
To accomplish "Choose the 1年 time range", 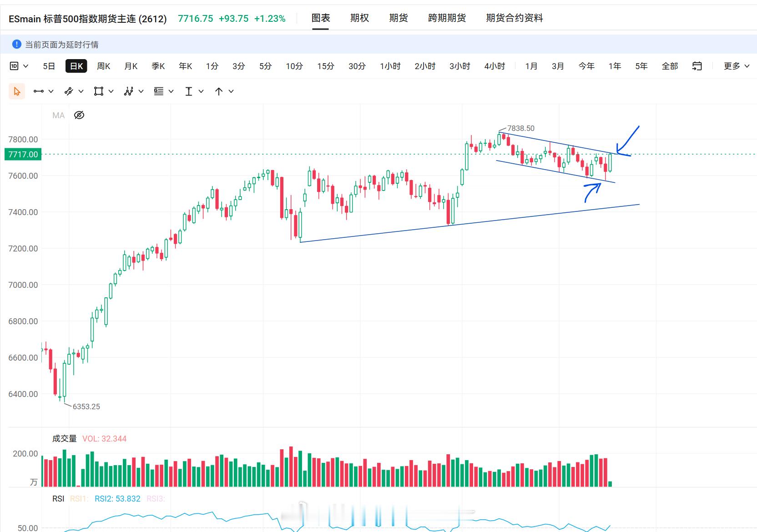I will point(615,66).
